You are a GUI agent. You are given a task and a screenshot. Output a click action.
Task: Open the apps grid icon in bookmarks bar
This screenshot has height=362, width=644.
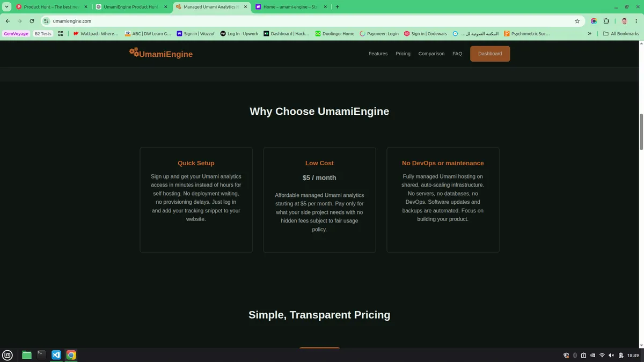coord(61,33)
